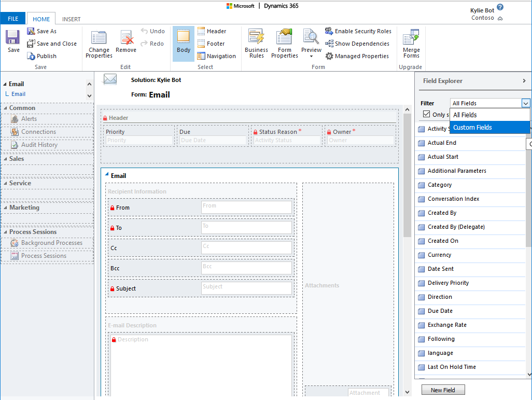Open the FILE tab
532x400 pixels.
pyautogui.click(x=13, y=19)
